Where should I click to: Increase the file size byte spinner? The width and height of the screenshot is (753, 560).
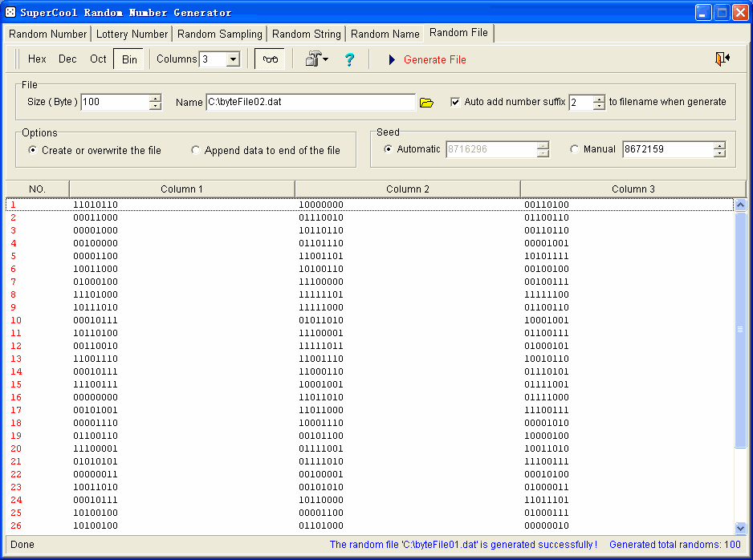pos(155,99)
